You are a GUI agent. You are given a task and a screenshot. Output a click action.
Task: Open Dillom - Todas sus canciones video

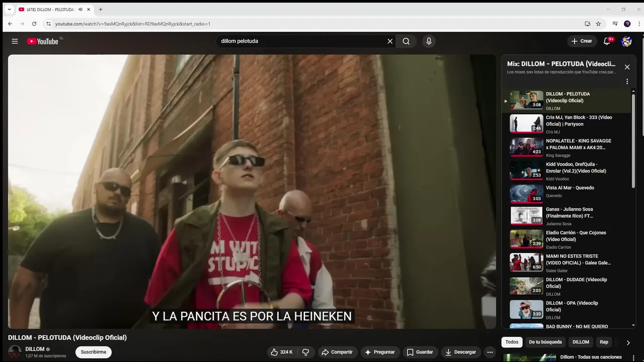591,357
